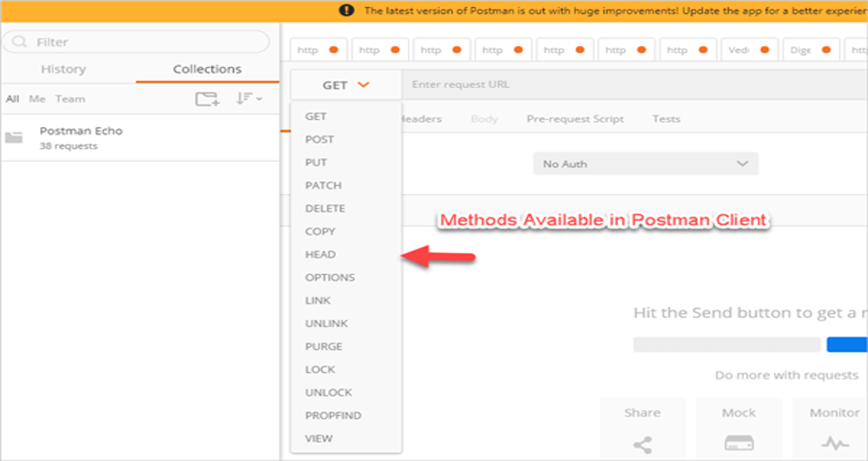Click the Enter request URL field

click(x=634, y=84)
